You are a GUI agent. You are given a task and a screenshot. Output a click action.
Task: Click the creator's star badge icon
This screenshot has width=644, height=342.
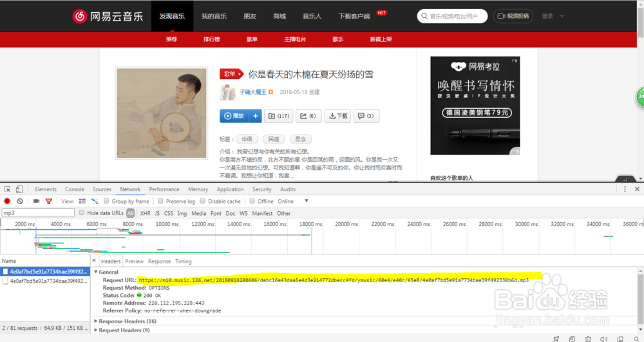pos(270,92)
